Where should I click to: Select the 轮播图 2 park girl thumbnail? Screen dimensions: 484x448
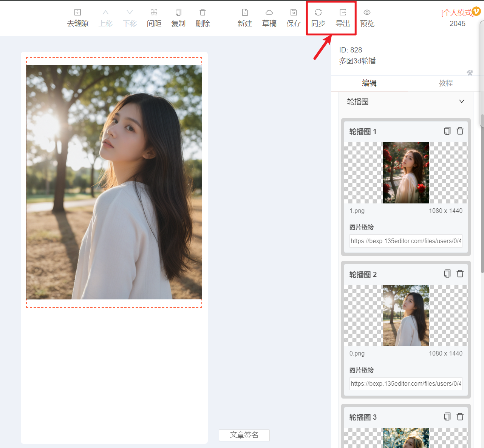pyautogui.click(x=406, y=316)
